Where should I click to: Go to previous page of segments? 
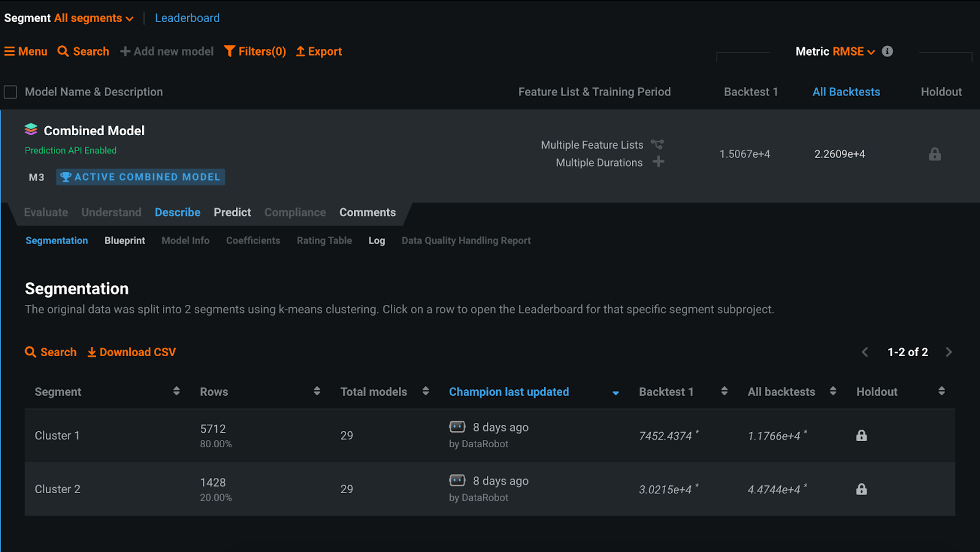[x=865, y=352]
